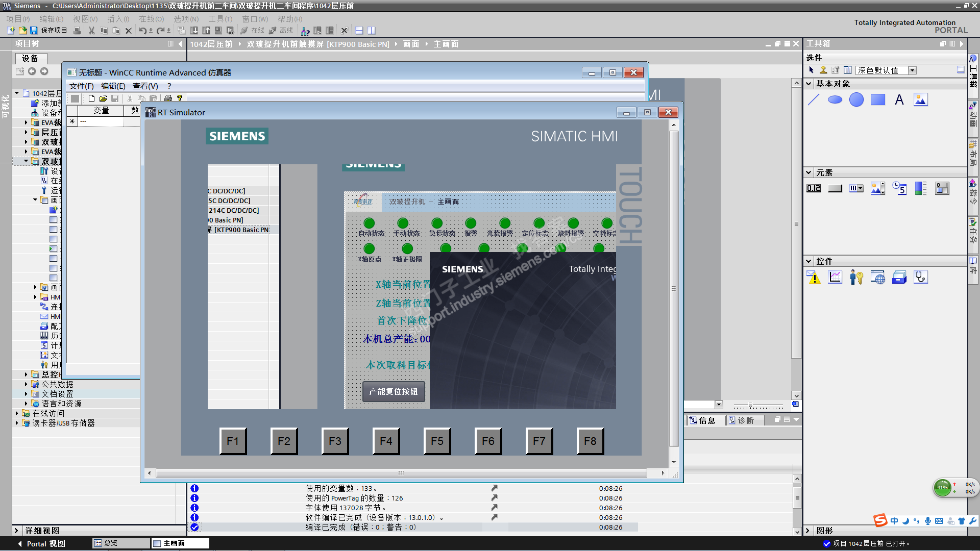
Task: Select the Date/time field element
Action: tap(899, 189)
